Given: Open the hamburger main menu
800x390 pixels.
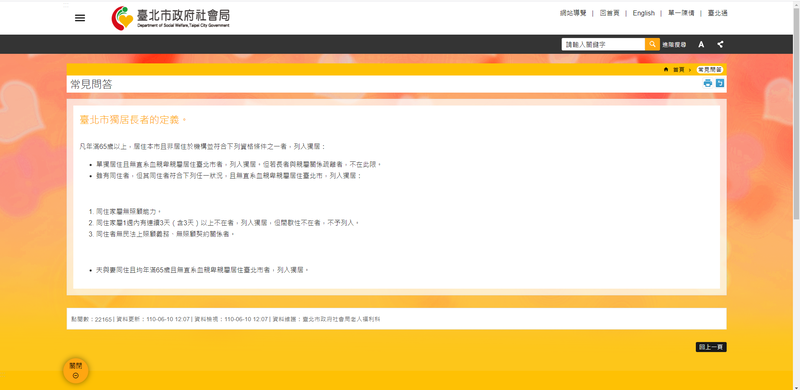Looking at the screenshot, I should click(80, 18).
